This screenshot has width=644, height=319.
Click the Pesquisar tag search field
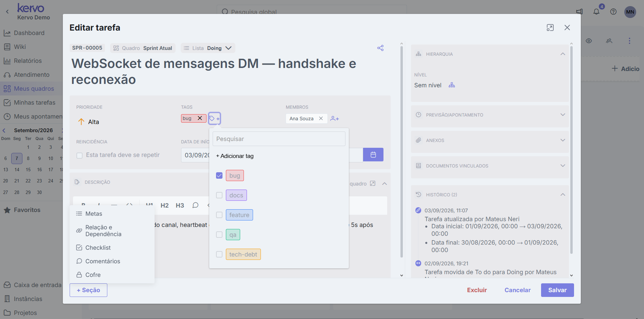(x=279, y=139)
